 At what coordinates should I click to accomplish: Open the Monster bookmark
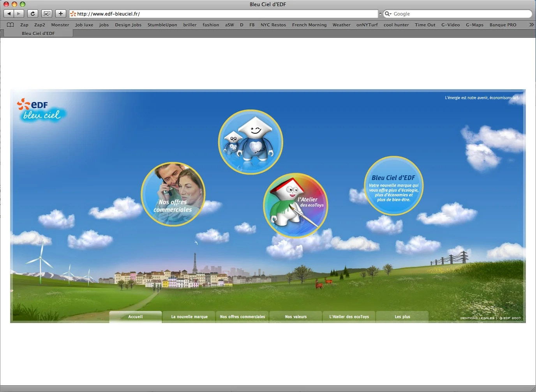(60, 25)
